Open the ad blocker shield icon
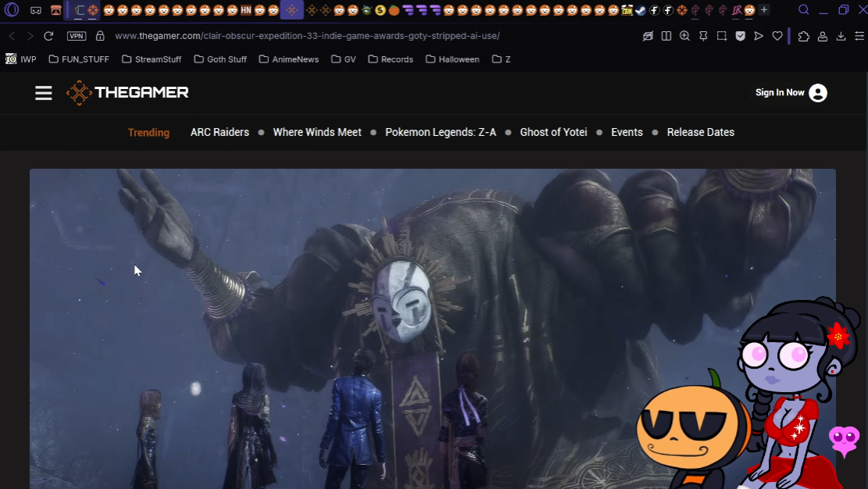 click(x=740, y=36)
